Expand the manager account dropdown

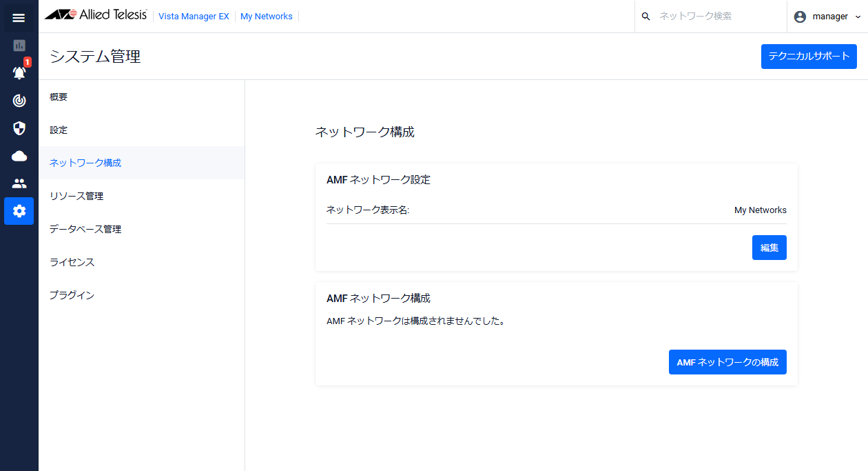pyautogui.click(x=827, y=17)
